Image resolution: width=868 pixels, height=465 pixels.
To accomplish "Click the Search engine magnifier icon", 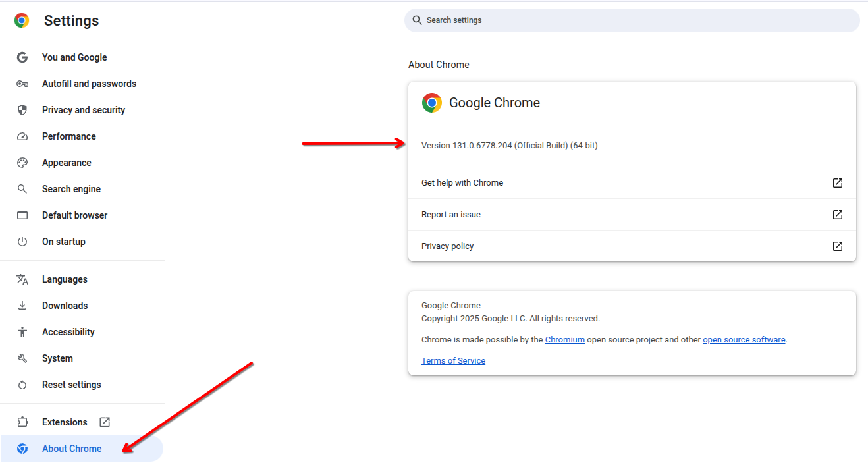I will click(22, 189).
